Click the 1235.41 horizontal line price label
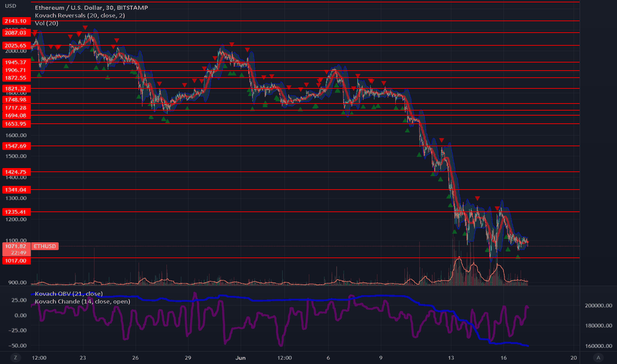This screenshot has width=617, height=364. pyautogui.click(x=16, y=212)
